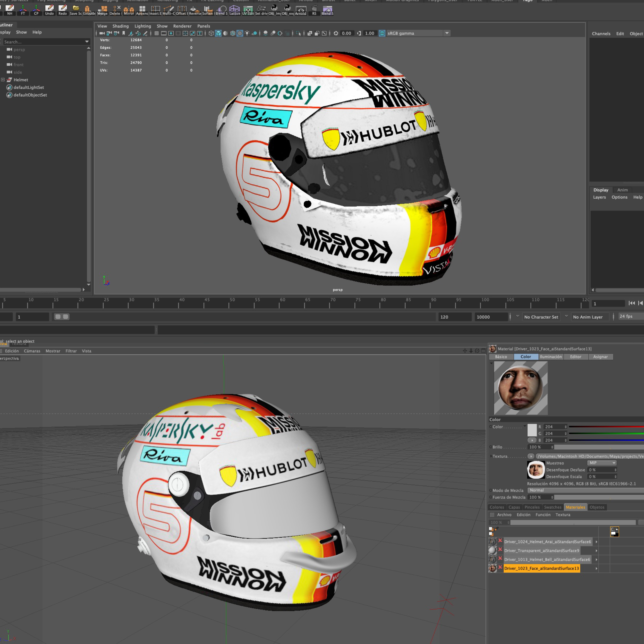The width and height of the screenshot is (644, 644).
Task: Switch to the Iluminación tab
Action: (x=551, y=357)
